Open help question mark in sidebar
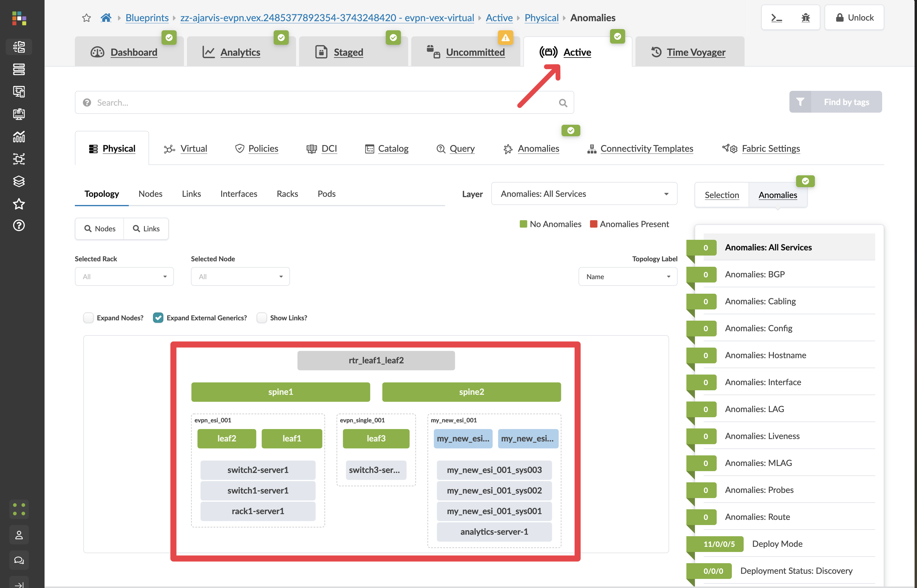917x588 pixels. 19,226
